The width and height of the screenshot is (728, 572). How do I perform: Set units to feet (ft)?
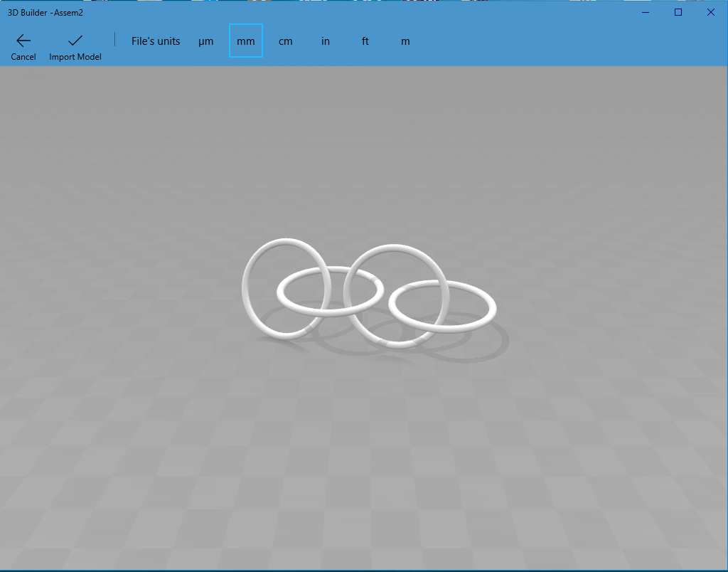tap(365, 41)
